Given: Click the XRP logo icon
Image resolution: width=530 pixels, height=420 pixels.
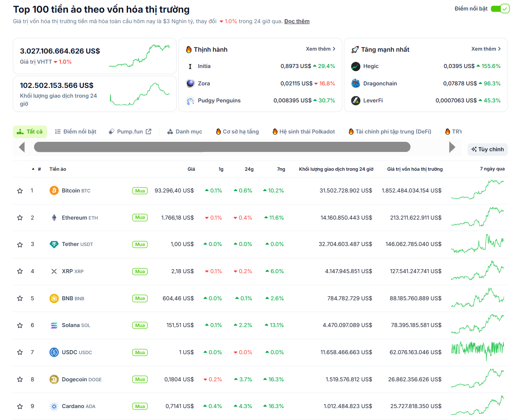Looking at the screenshot, I should click(x=54, y=271).
